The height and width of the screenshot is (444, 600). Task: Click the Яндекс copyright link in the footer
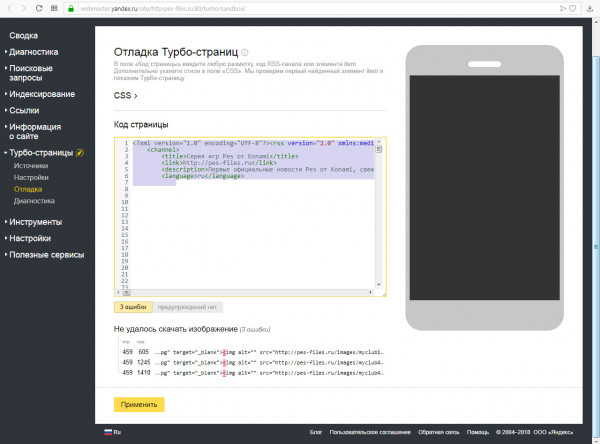point(553,432)
